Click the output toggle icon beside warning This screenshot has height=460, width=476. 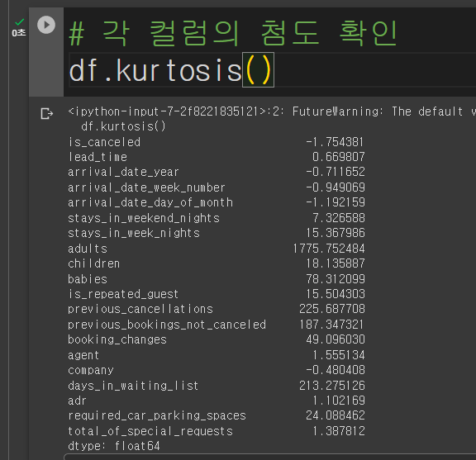coord(47,114)
